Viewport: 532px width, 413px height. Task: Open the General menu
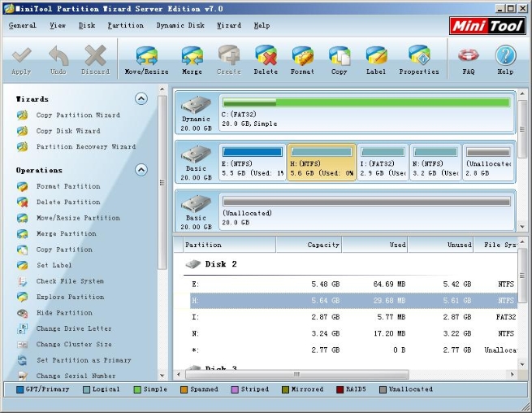(x=23, y=25)
